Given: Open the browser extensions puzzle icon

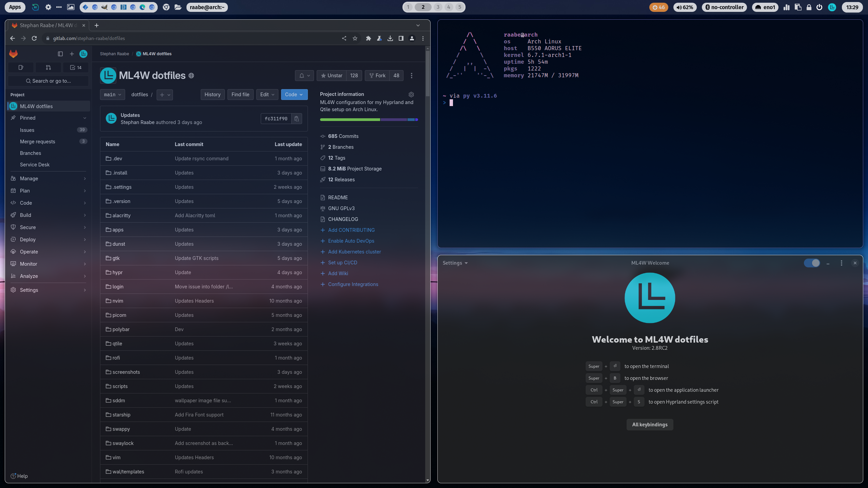Looking at the screenshot, I should 369,38.
